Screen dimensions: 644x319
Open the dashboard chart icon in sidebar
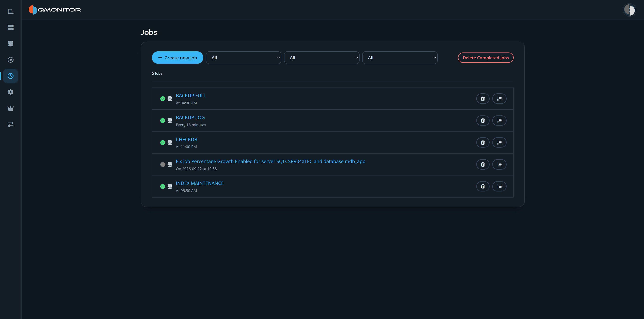[x=10, y=11]
